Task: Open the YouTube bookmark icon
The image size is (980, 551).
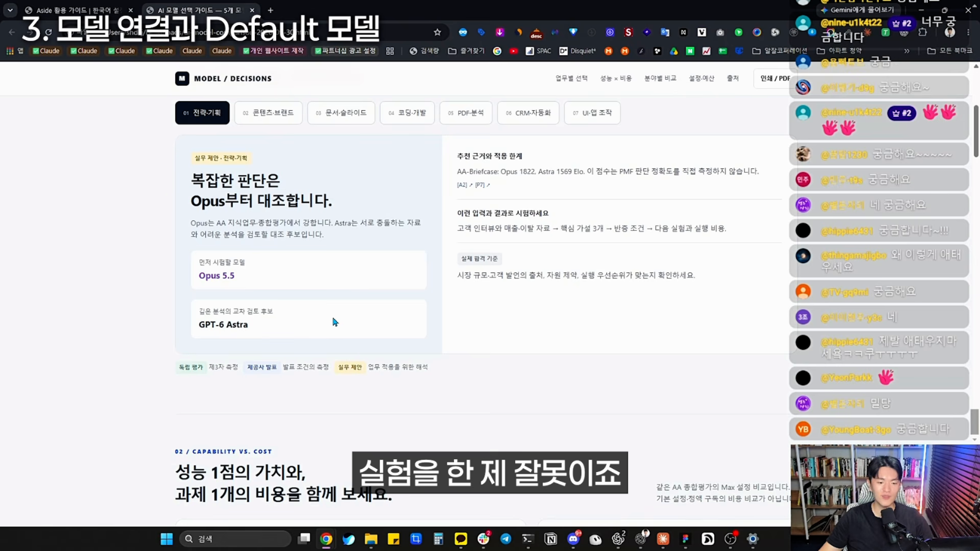Action: click(x=513, y=51)
